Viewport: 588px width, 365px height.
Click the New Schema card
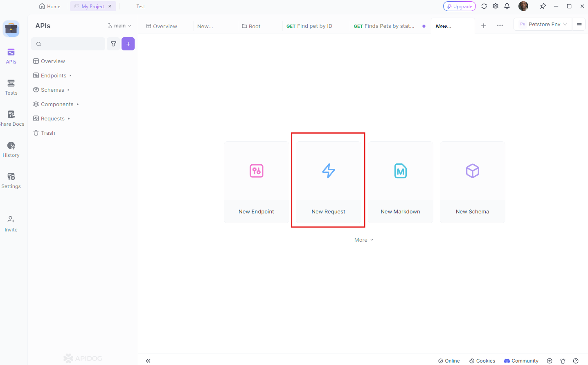click(473, 182)
